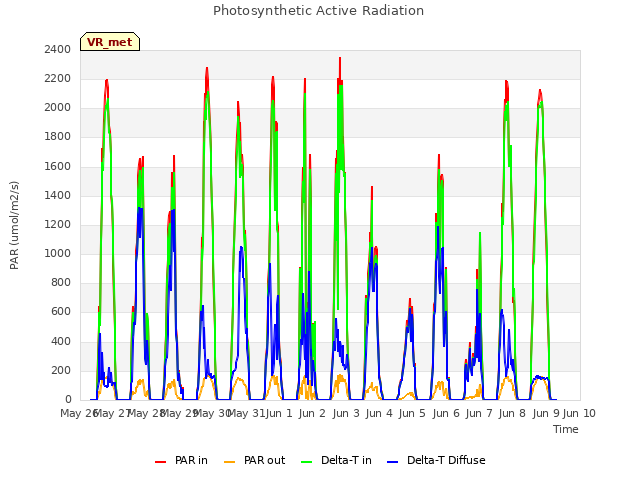Click the orange PAR out legend swatch
Screen dimensions: 640x480
click(230, 462)
